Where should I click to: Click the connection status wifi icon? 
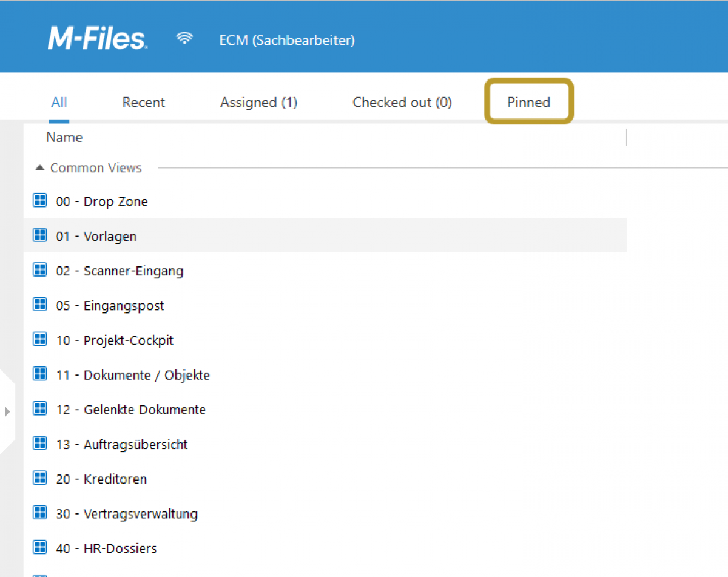(184, 39)
